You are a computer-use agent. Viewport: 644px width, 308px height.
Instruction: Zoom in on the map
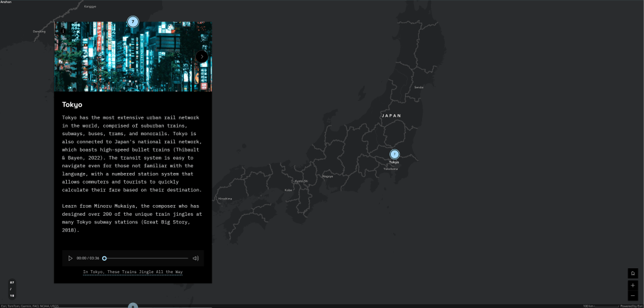[633, 285]
